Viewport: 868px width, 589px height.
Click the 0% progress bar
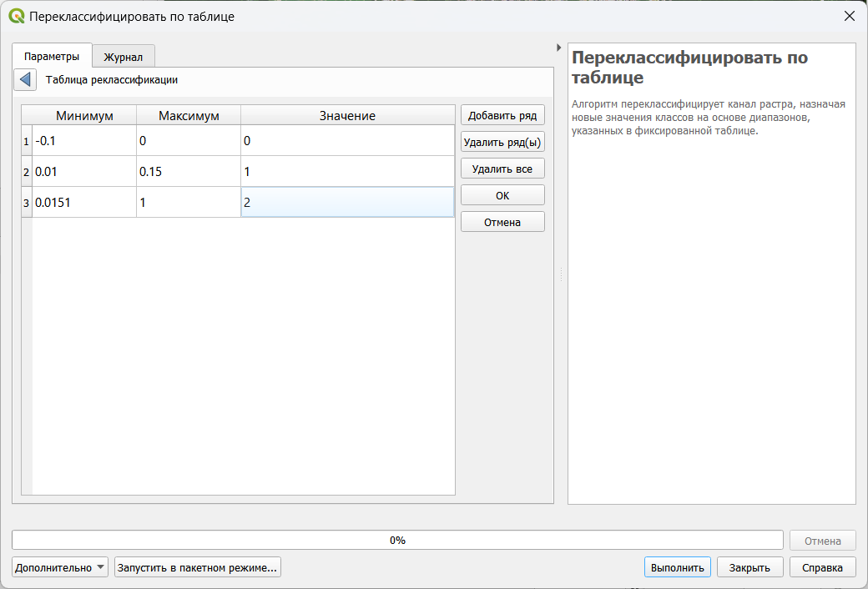pyautogui.click(x=397, y=541)
